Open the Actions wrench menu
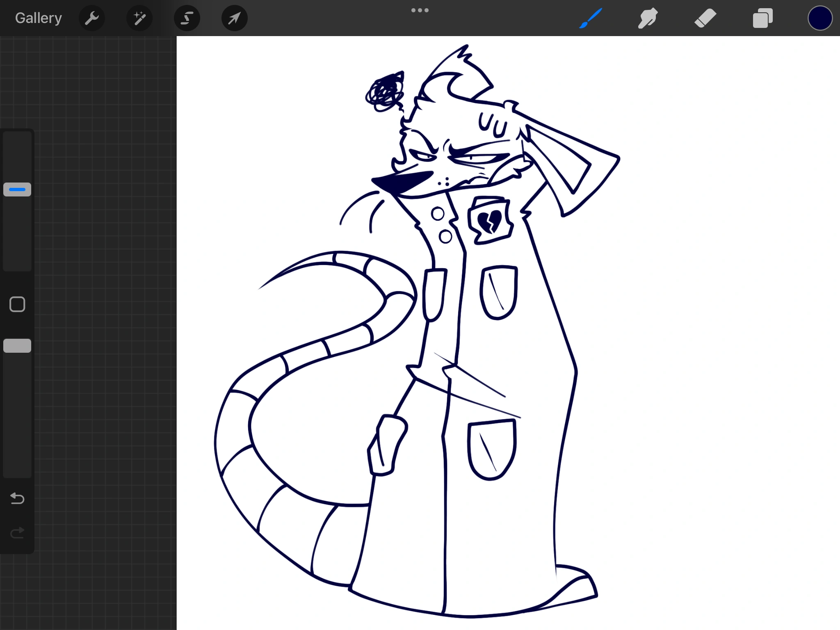Image resolution: width=840 pixels, height=630 pixels. [x=91, y=18]
